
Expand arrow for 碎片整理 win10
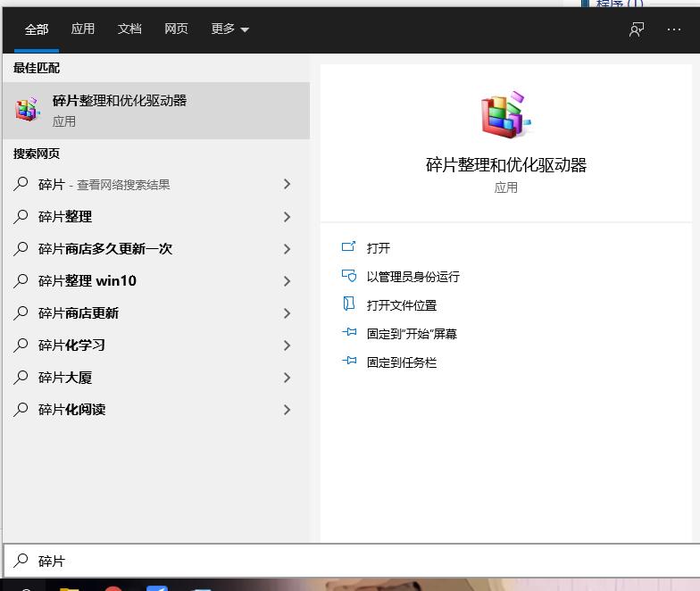287,281
